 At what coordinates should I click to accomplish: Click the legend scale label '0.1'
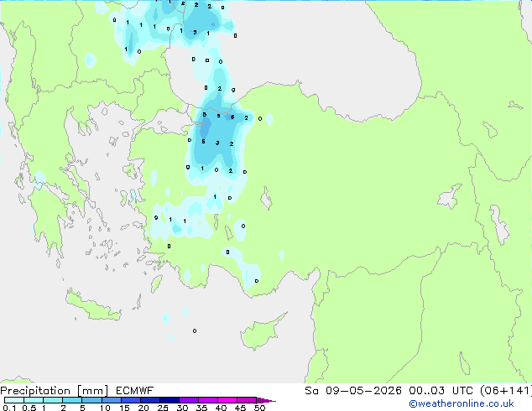point(9,408)
